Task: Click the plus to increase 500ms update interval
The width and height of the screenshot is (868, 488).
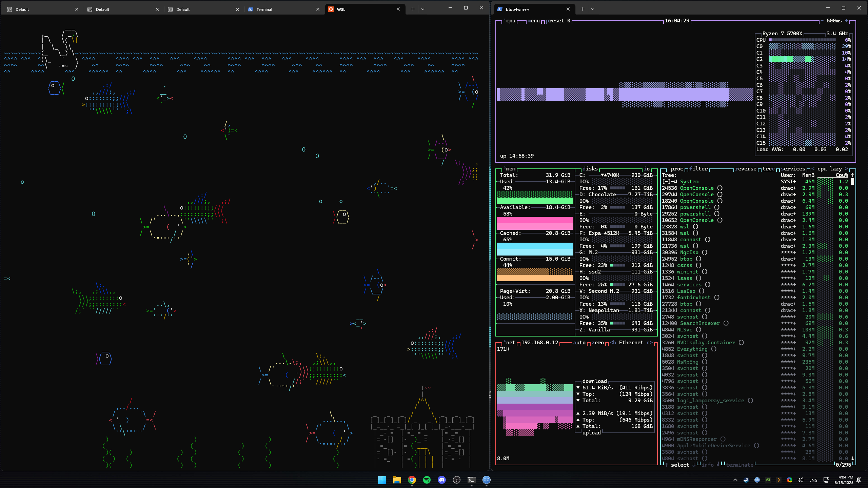Action: pyautogui.click(x=846, y=21)
